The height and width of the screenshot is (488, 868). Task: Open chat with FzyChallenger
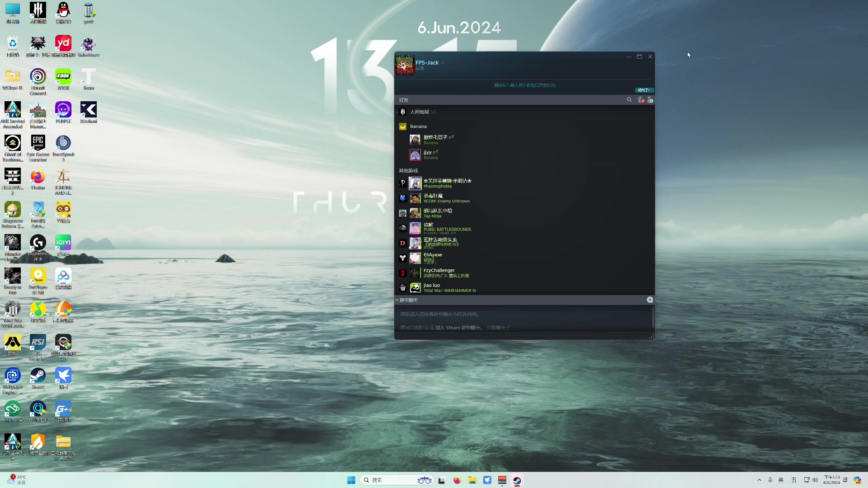(x=524, y=273)
